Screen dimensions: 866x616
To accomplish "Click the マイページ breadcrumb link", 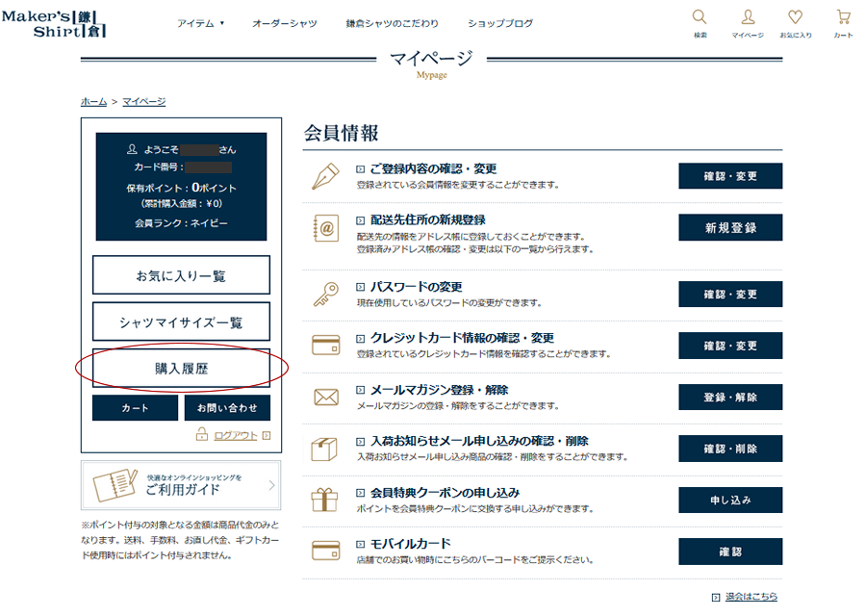I will [x=143, y=102].
